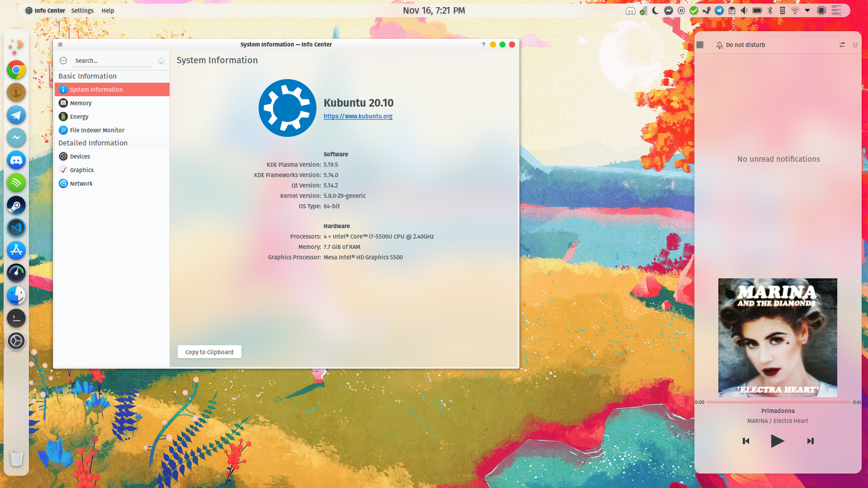Click the pause media tray icon
Viewport: 868px width, 488px height.
tap(681, 10)
